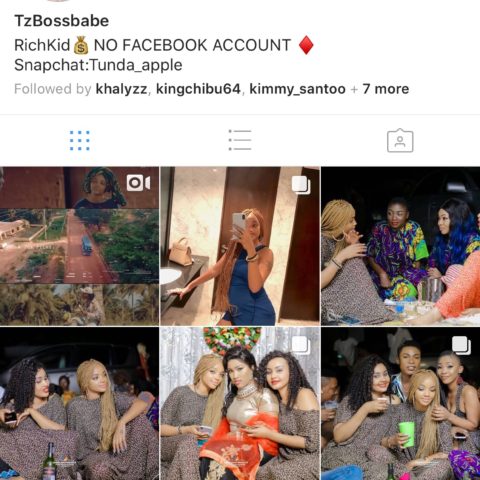Open post with woman in orange outfit
Image resolution: width=480 pixels, height=480 pixels.
[x=240, y=404]
